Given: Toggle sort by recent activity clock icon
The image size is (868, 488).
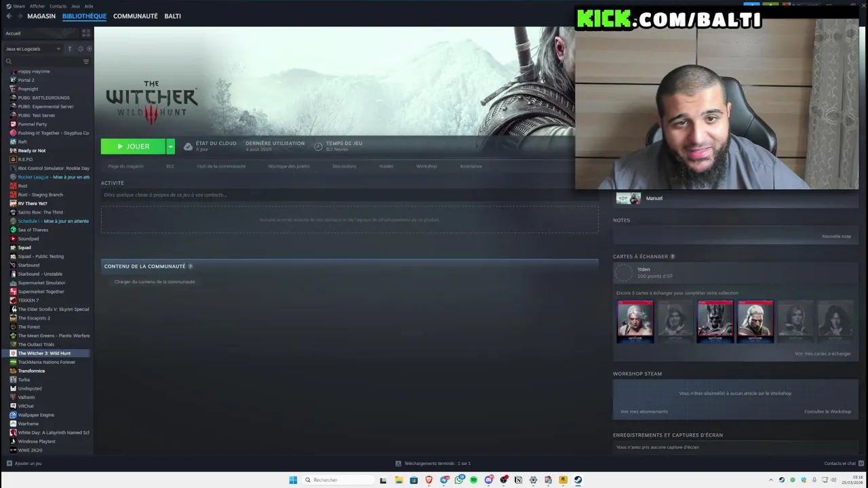Looking at the screenshot, I should (80, 49).
